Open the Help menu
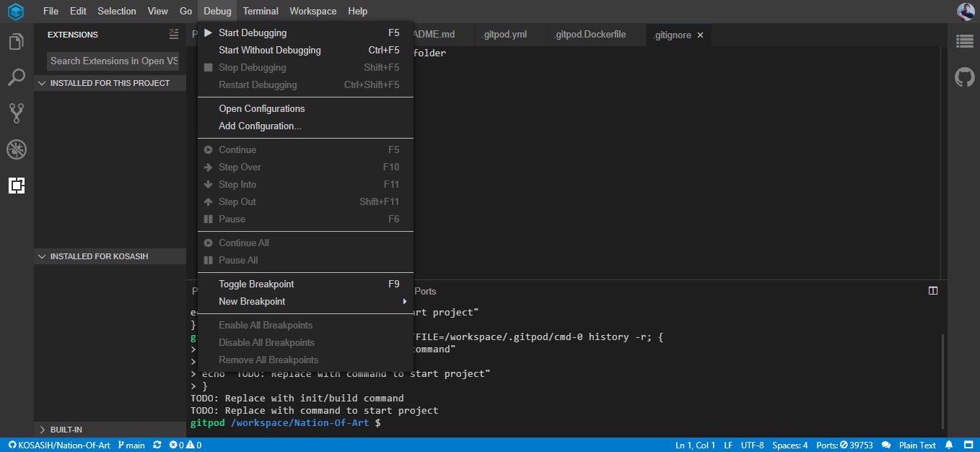The image size is (980, 452). (x=357, y=11)
